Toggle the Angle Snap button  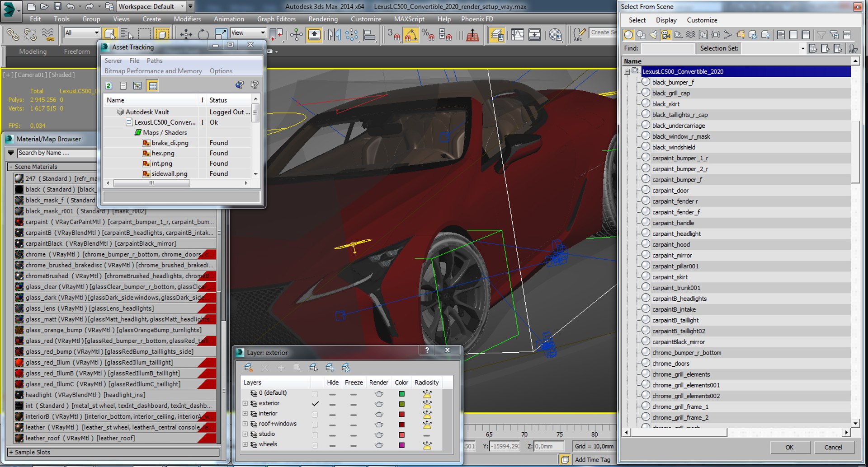tap(410, 34)
